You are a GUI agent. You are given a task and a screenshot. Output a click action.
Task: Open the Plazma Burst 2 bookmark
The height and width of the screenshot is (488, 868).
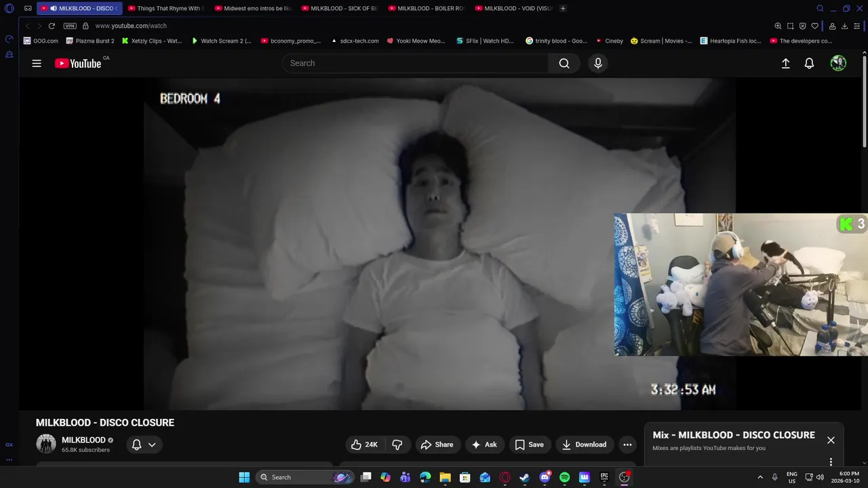coord(90,41)
